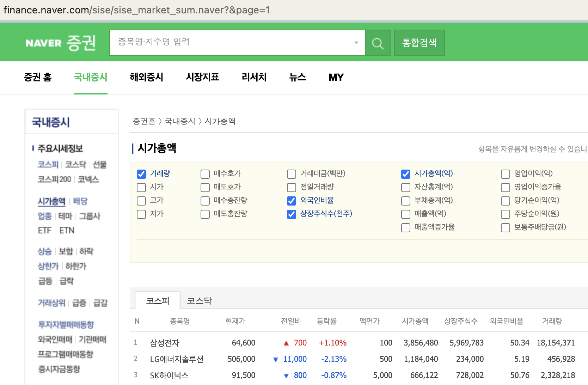The height and width of the screenshot is (385, 588).
Task: Click the green magnifier search icon
Action: click(378, 43)
